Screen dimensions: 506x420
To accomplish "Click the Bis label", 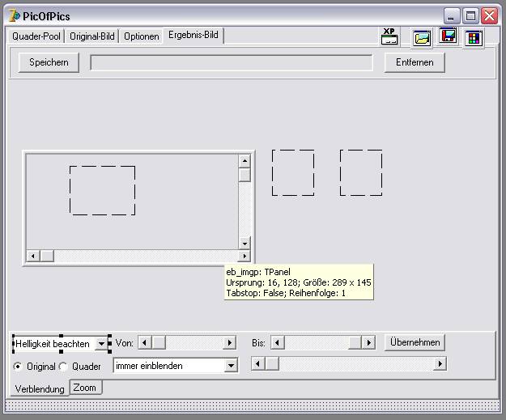I will [x=258, y=343].
